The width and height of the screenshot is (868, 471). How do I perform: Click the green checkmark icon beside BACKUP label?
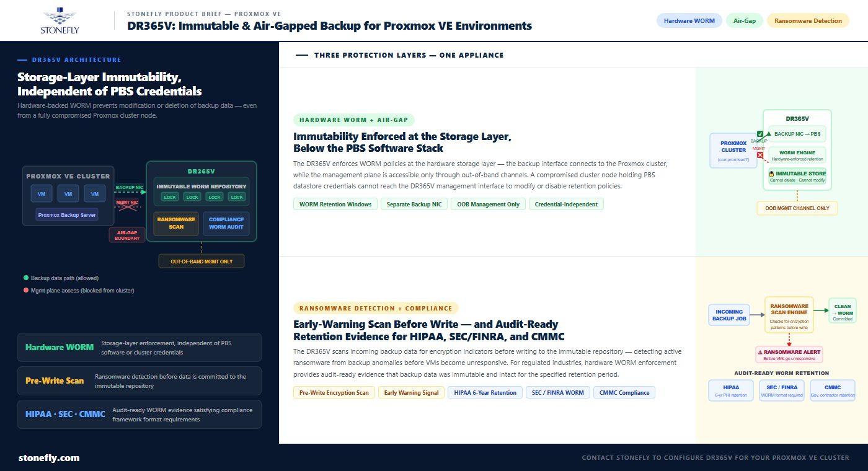(x=760, y=133)
